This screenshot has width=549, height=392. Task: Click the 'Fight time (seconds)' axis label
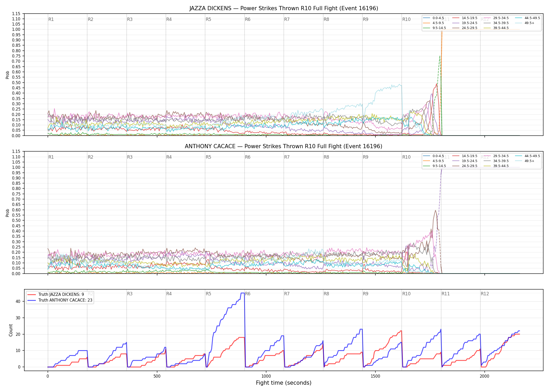(284, 383)
